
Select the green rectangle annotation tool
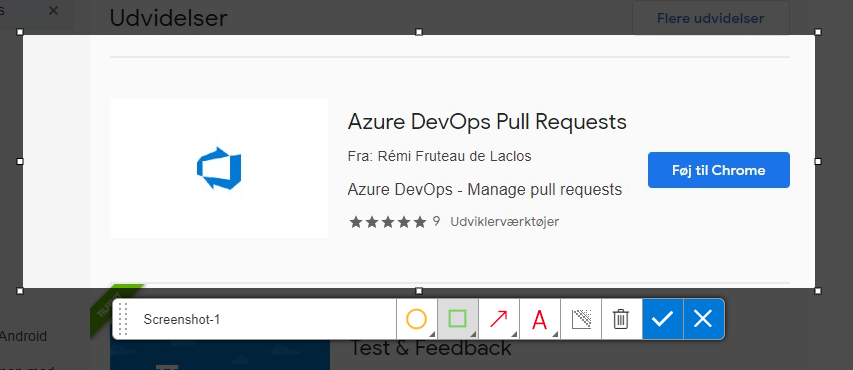(x=458, y=319)
